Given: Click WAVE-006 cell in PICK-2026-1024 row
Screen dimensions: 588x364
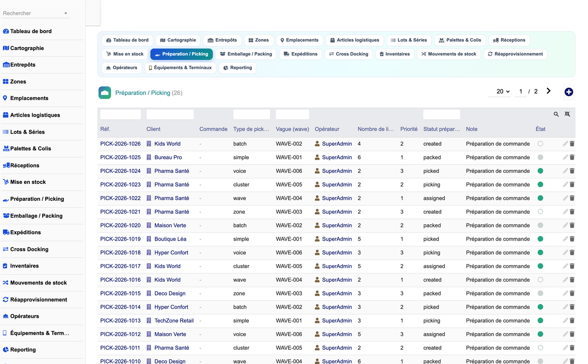Looking at the screenshot, I should coord(289,171).
